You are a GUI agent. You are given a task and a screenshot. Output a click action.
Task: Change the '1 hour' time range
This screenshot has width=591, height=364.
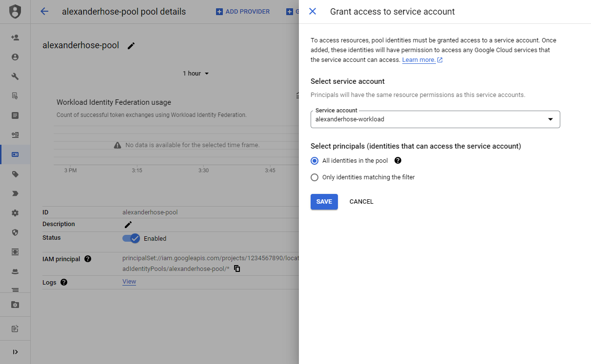click(x=196, y=73)
